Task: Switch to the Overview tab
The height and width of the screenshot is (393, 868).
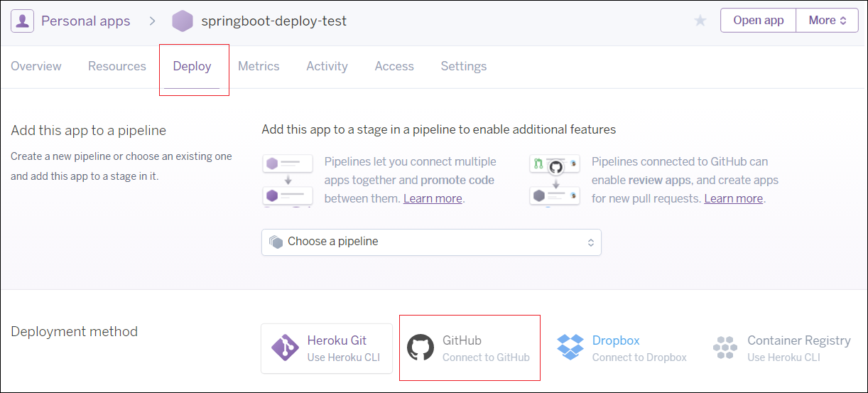Action: (x=36, y=66)
